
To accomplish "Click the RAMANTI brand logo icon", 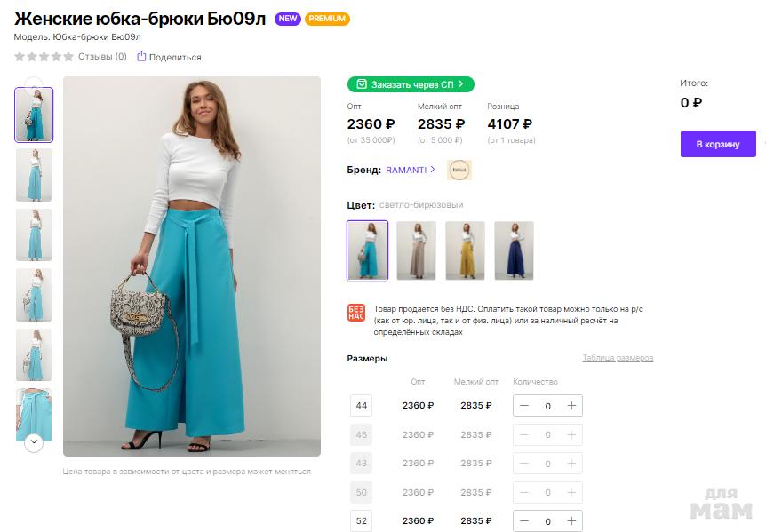I will 459,170.
